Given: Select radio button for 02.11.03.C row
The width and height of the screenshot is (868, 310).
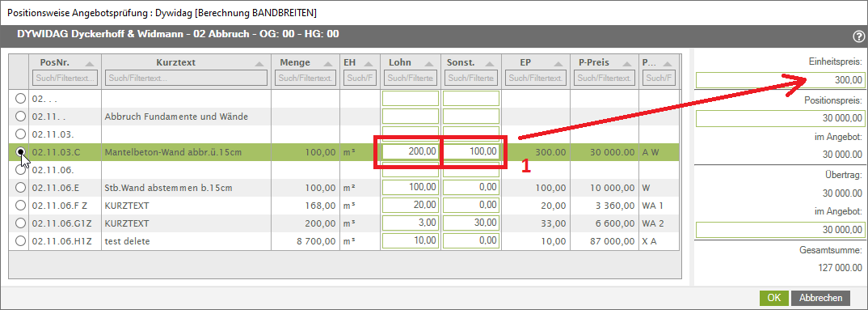Looking at the screenshot, I should tap(20, 152).
